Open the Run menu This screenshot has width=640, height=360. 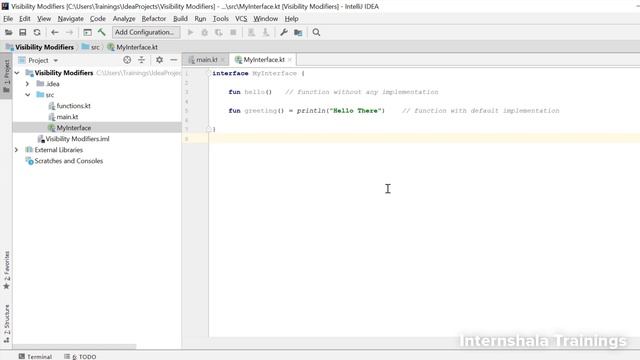tap(200, 19)
